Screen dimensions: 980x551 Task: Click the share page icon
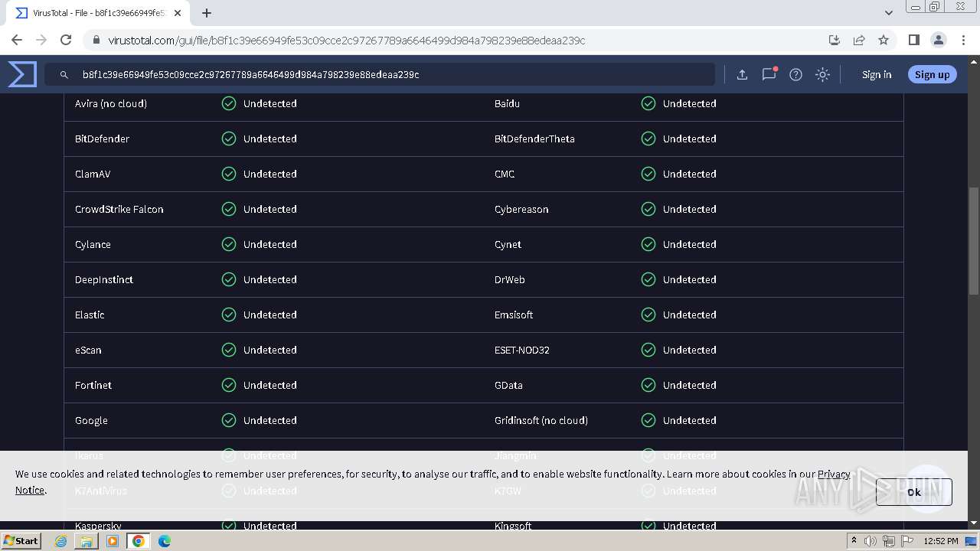point(859,40)
